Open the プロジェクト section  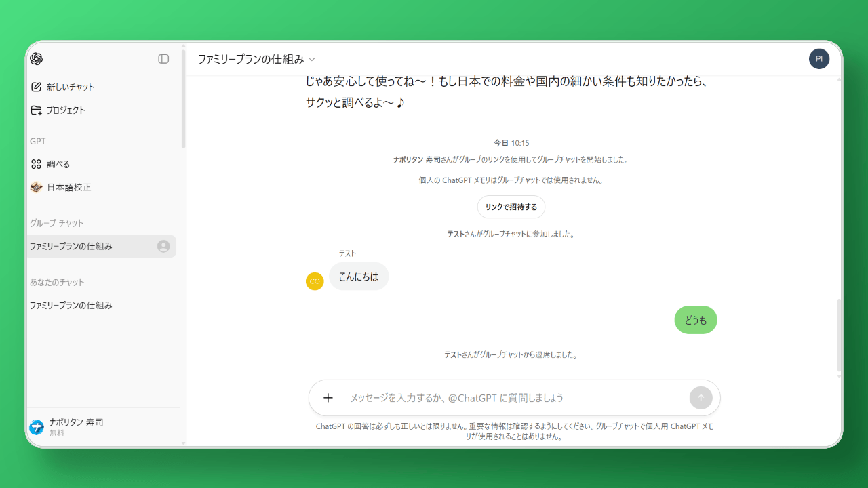(65, 110)
